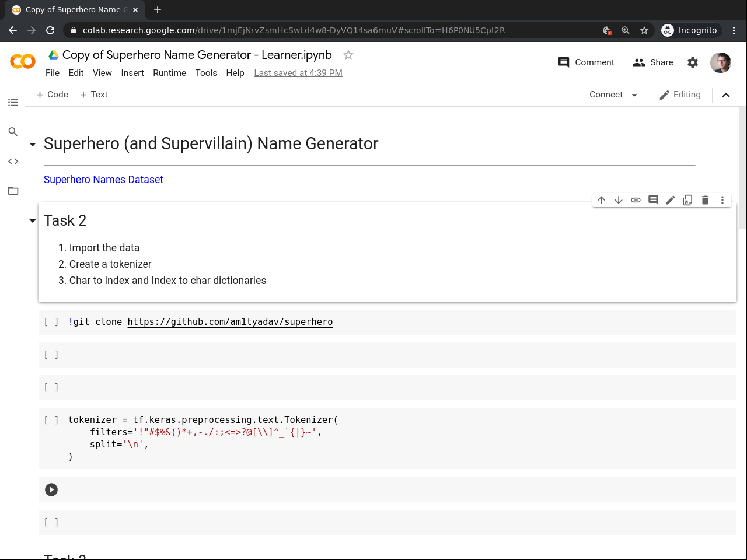Move cell up with arrow icon

pos(601,200)
